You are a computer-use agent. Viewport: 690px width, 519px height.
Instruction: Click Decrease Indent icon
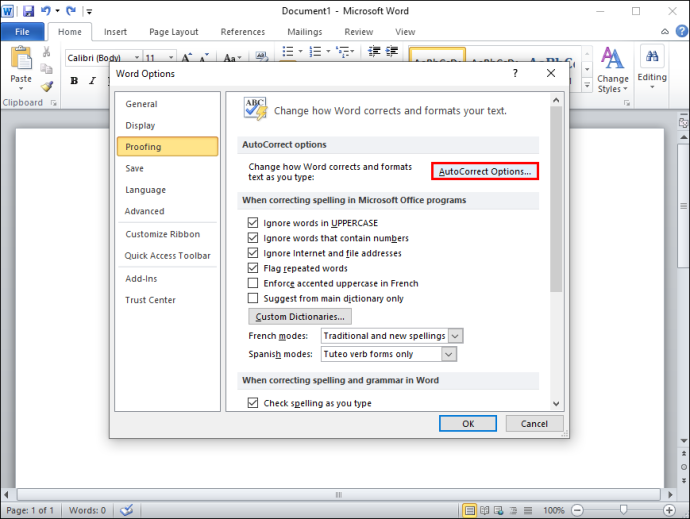coord(374,52)
